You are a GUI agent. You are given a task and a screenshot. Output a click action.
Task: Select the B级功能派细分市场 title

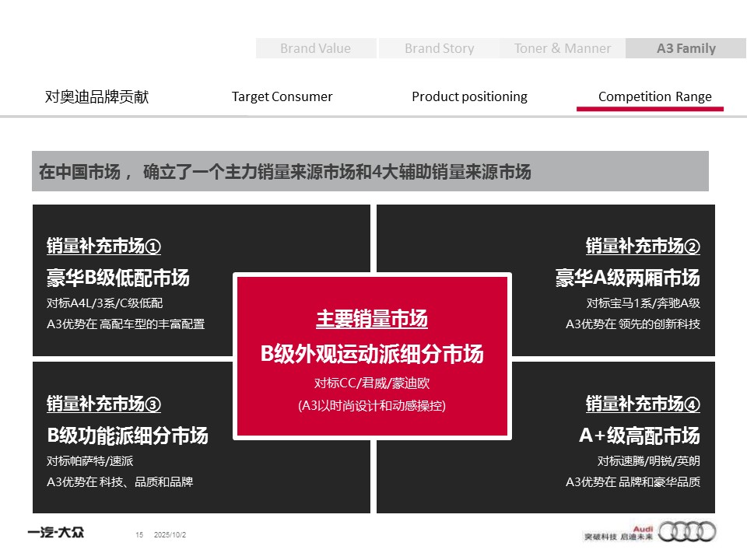[128, 435]
